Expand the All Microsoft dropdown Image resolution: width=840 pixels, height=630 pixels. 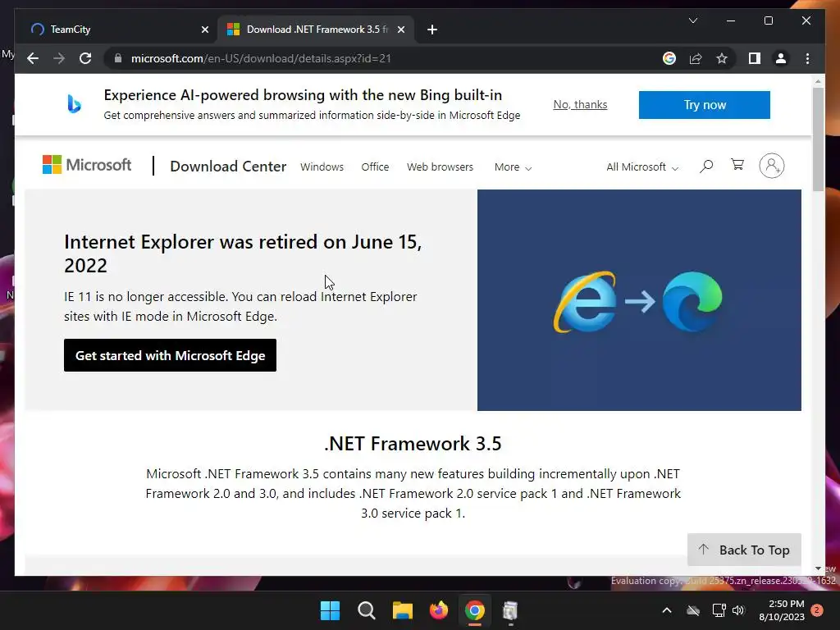642,167
